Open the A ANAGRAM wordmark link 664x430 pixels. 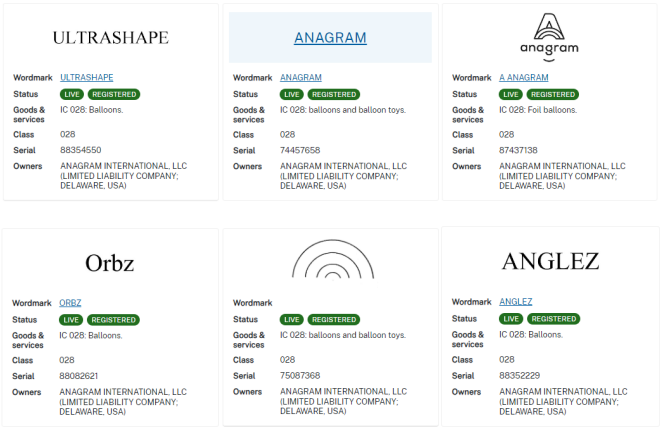tap(524, 77)
